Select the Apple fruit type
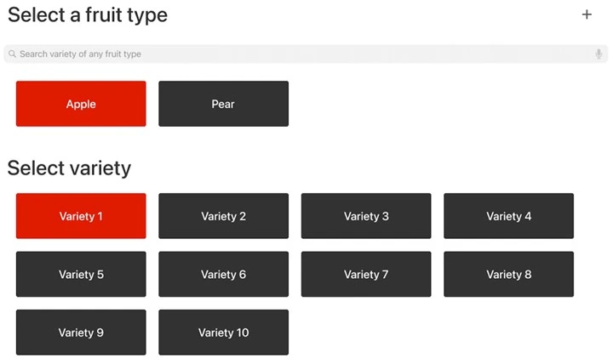The width and height of the screenshot is (613, 364). 81,104
